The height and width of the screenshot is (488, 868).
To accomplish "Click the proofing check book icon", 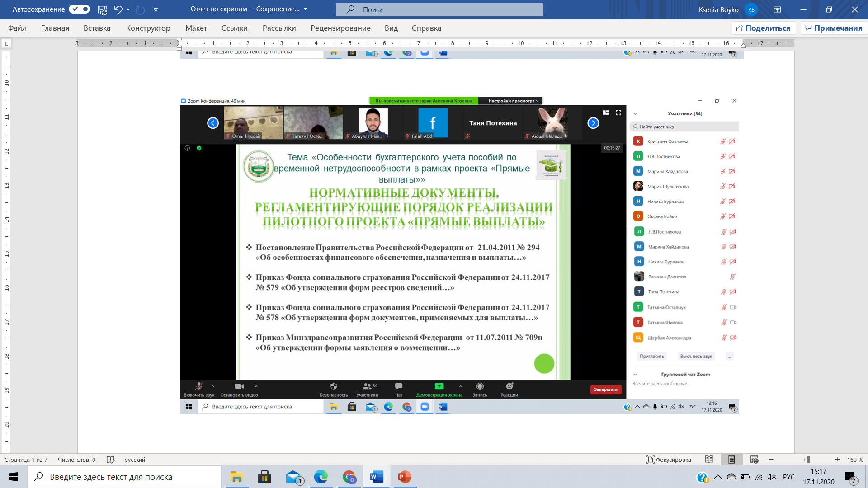I will (110, 460).
